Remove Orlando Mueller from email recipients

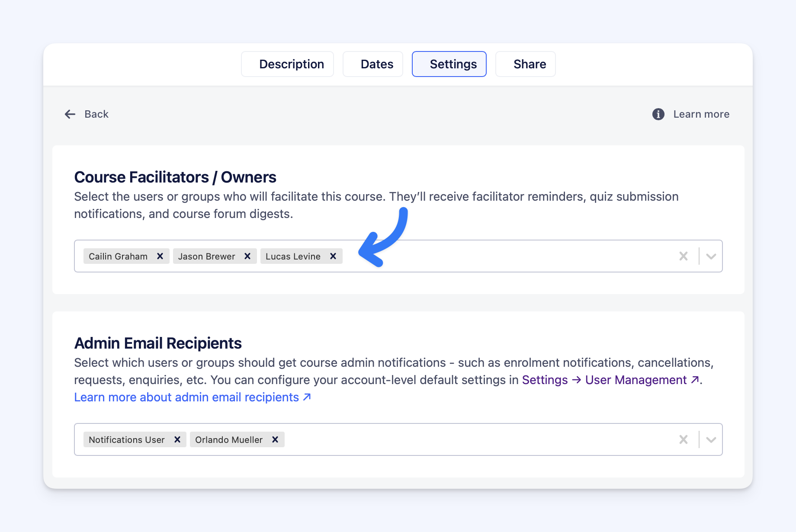coord(275,439)
